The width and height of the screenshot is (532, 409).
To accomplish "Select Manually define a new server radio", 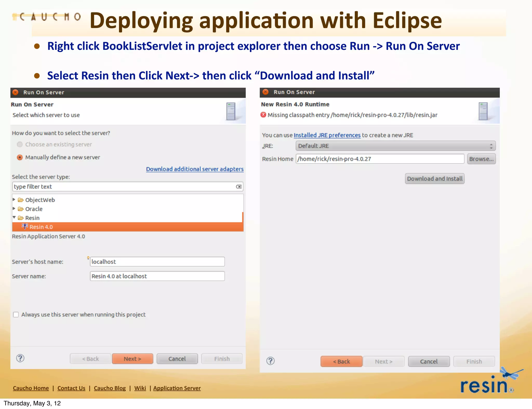I will point(20,157).
